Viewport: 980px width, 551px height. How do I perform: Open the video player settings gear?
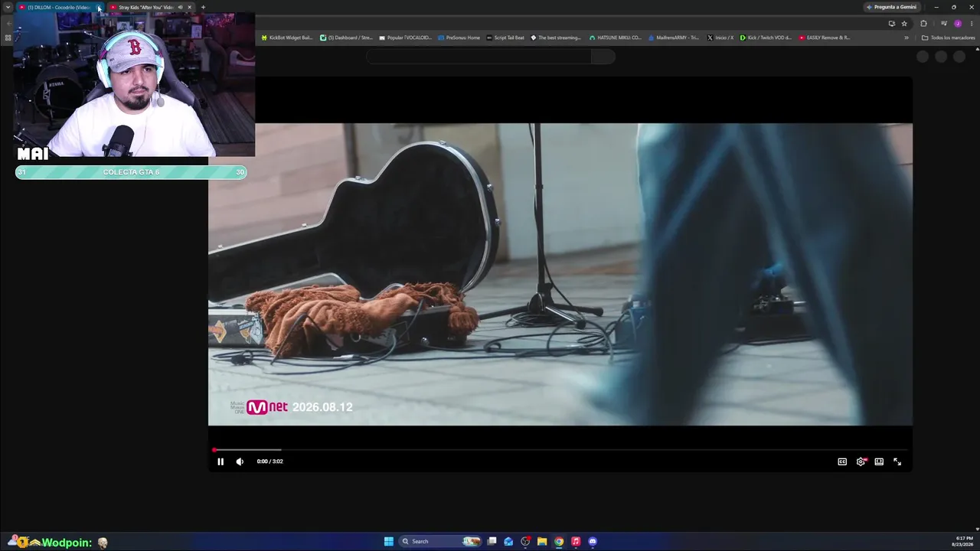point(861,461)
